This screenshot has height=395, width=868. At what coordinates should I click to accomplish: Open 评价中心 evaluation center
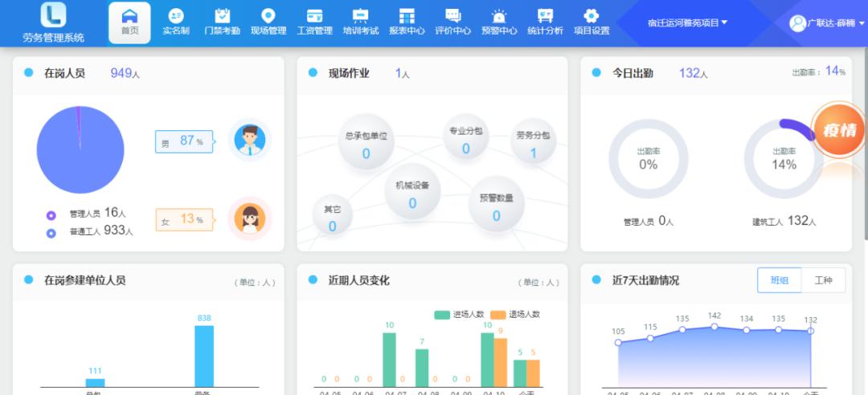452,22
